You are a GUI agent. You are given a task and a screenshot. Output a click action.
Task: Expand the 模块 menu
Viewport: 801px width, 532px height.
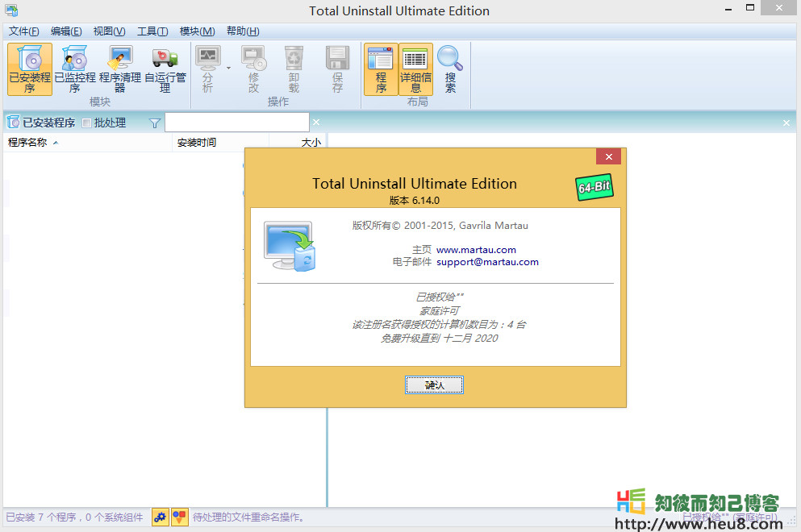click(196, 31)
